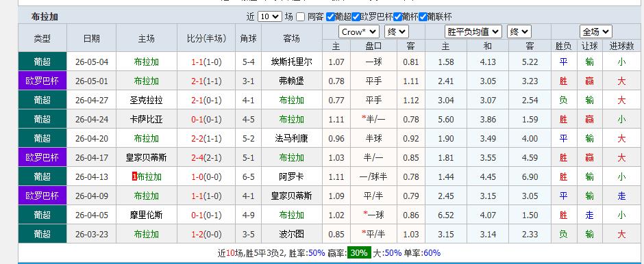Click the blue 走 goals result on 26-04-09
This screenshot has height=264, width=644.
[x=621, y=196]
